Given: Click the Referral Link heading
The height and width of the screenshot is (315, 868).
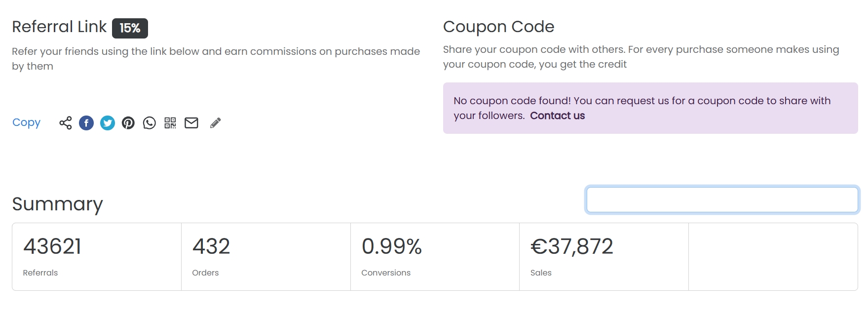Looking at the screenshot, I should (59, 27).
